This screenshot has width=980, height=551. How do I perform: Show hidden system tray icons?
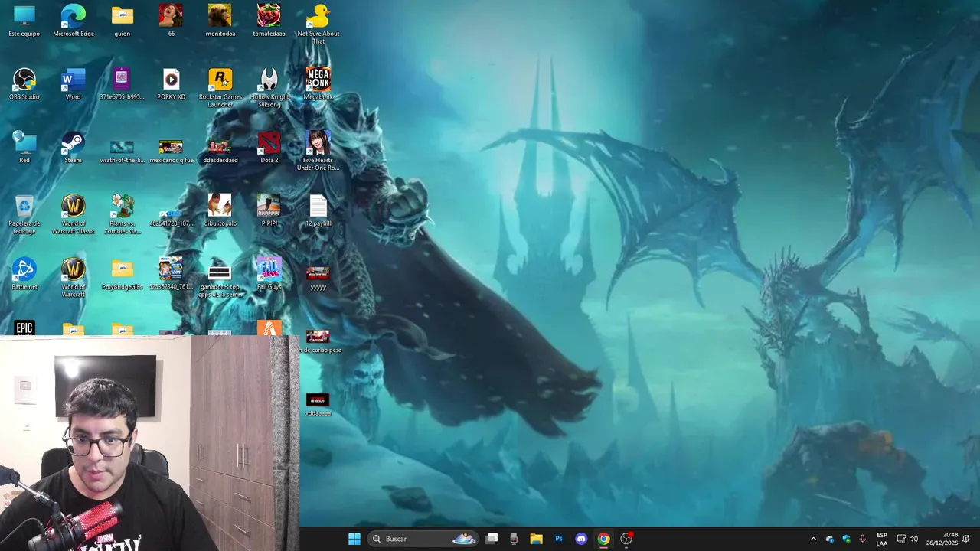(813, 539)
